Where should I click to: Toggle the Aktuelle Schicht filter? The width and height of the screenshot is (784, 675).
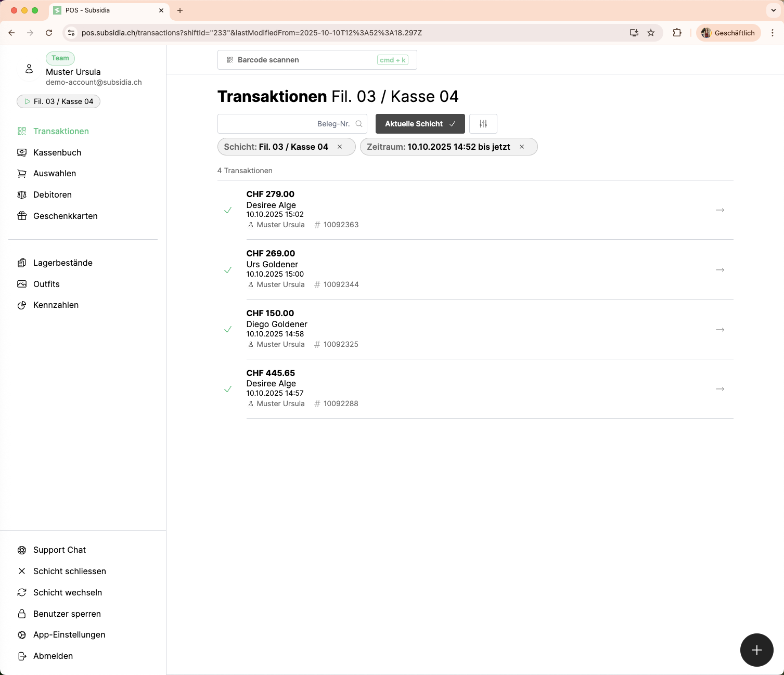420,124
